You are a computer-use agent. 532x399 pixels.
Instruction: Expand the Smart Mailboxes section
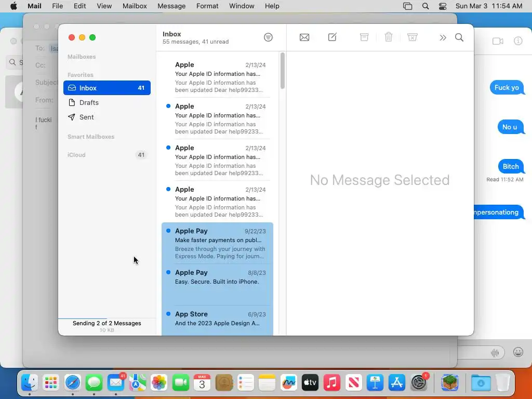click(91, 137)
